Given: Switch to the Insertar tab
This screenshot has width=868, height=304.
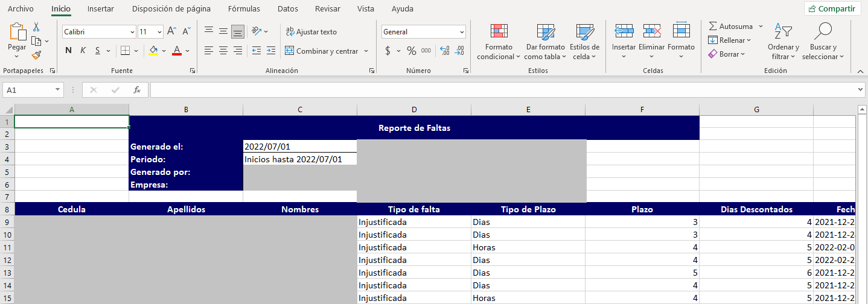Looking at the screenshot, I should click(x=101, y=9).
